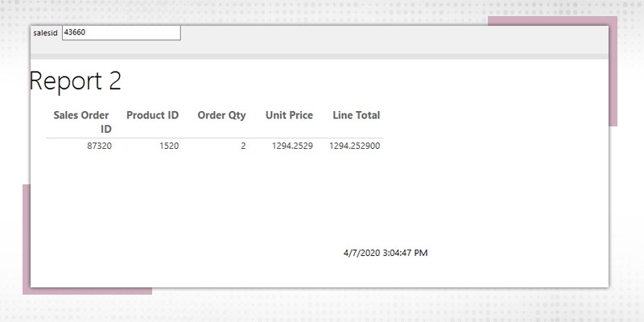Click the 4/7/2020 3:04:47 PM timestamp
Viewport: 644px width, 322px height.
point(385,253)
